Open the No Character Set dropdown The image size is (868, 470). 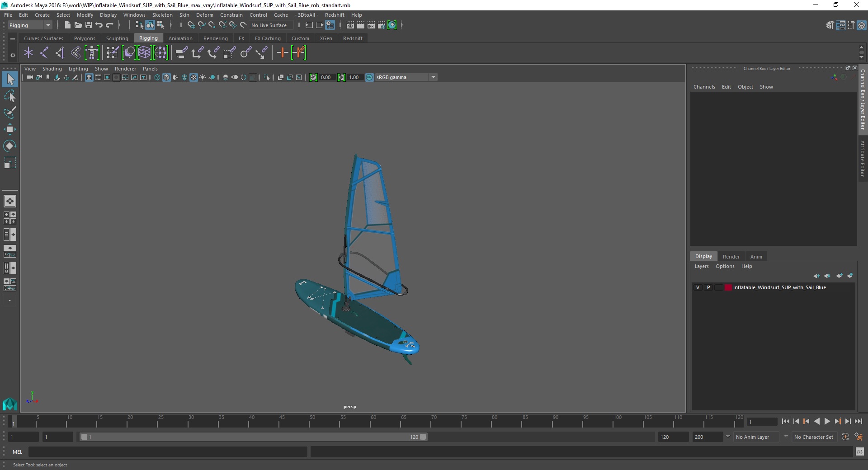point(815,437)
